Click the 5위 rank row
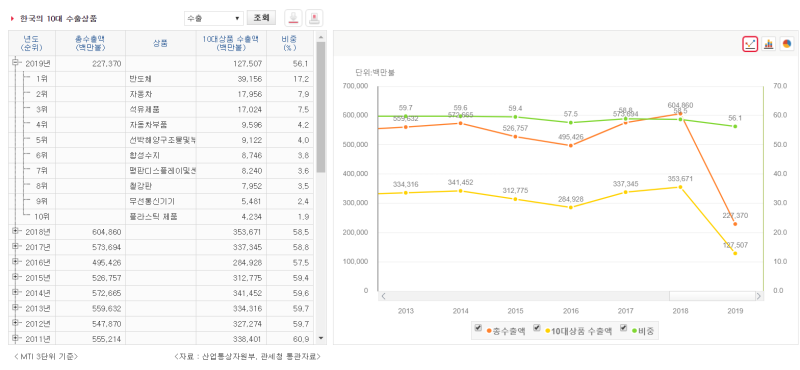Viewport: 800px width, 370px height. tap(161, 140)
